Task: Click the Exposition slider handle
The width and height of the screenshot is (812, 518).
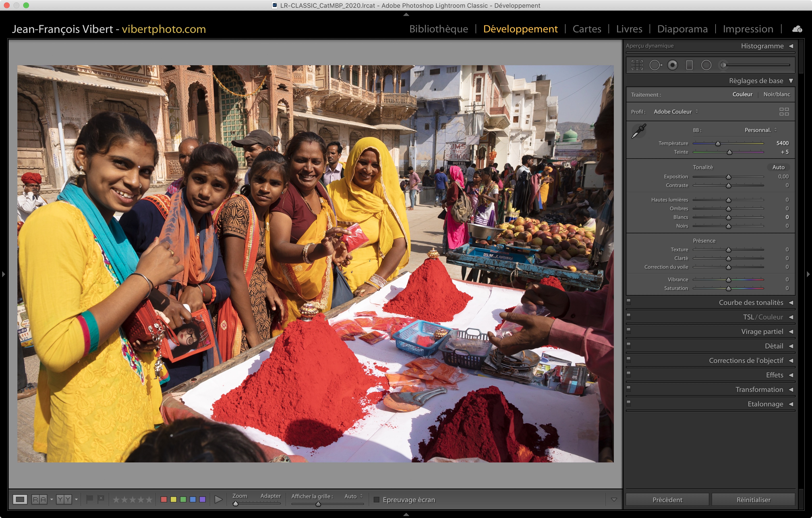Action: point(728,177)
